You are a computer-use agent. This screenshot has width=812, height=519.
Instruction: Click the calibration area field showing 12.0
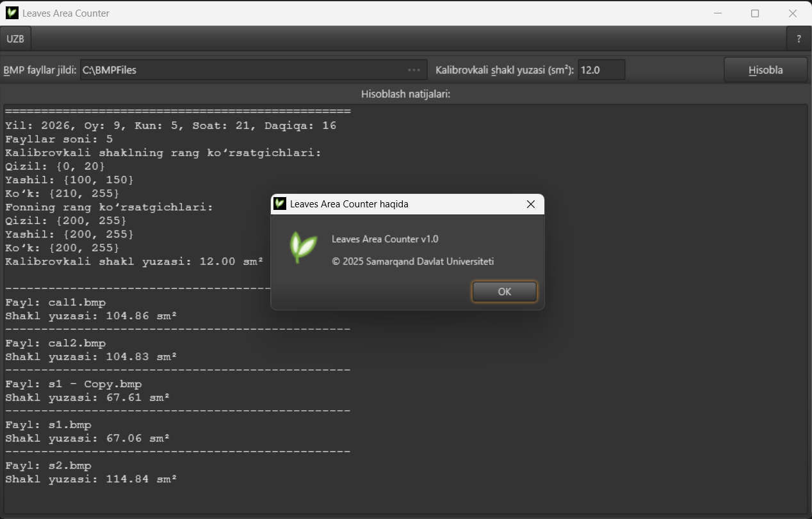coord(601,70)
